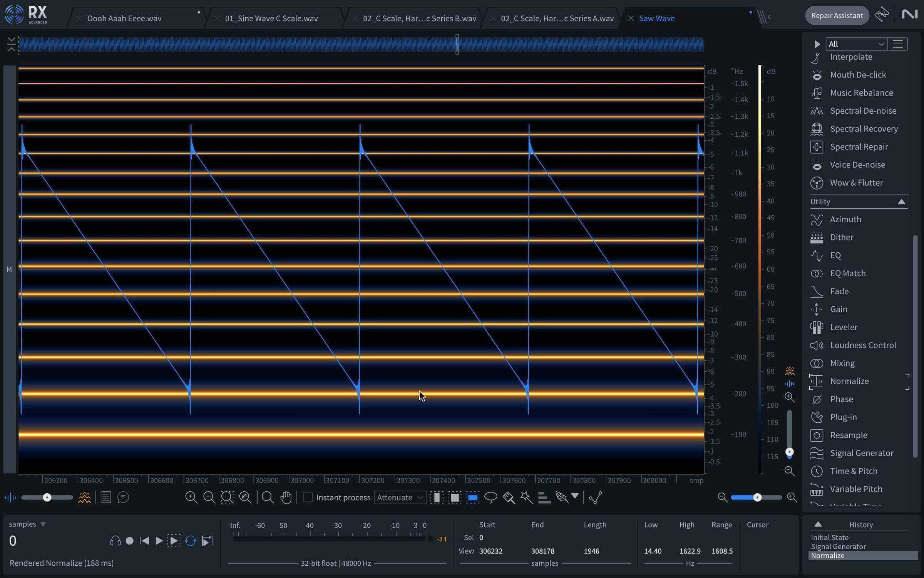The width and height of the screenshot is (924, 578).
Task: Collapse the Utility section
Action: point(901,202)
